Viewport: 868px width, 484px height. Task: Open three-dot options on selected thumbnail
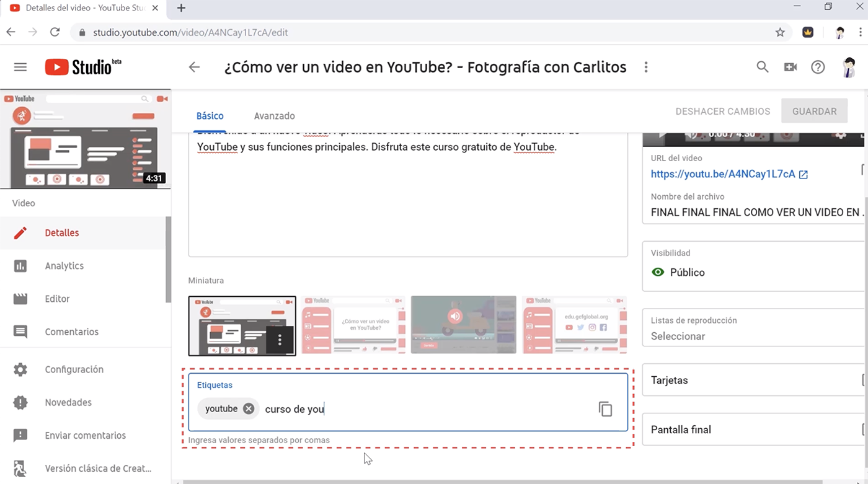click(280, 340)
